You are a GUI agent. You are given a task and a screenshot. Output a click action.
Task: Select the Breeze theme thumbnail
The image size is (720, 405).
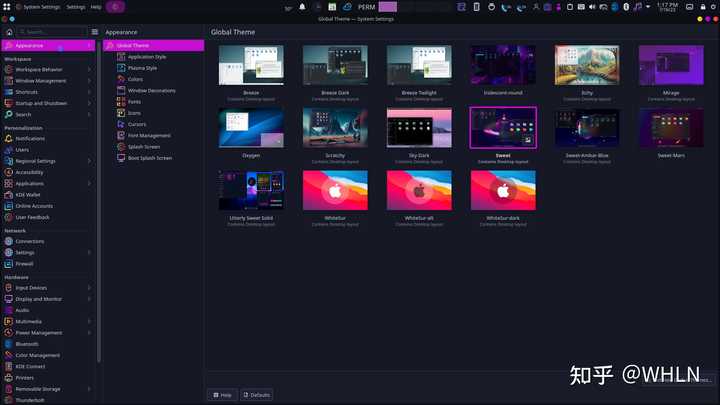[251, 65]
